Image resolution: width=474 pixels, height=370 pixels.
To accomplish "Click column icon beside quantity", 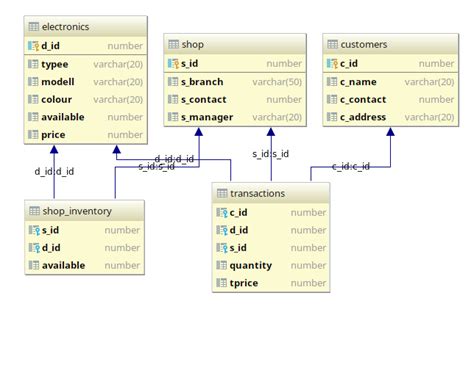I will [222, 265].
